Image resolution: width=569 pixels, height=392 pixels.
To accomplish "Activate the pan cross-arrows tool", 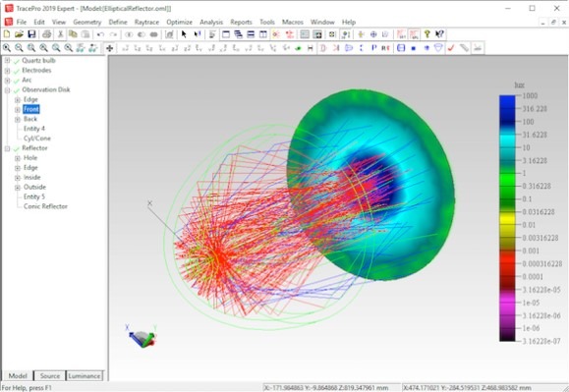I will (110, 48).
